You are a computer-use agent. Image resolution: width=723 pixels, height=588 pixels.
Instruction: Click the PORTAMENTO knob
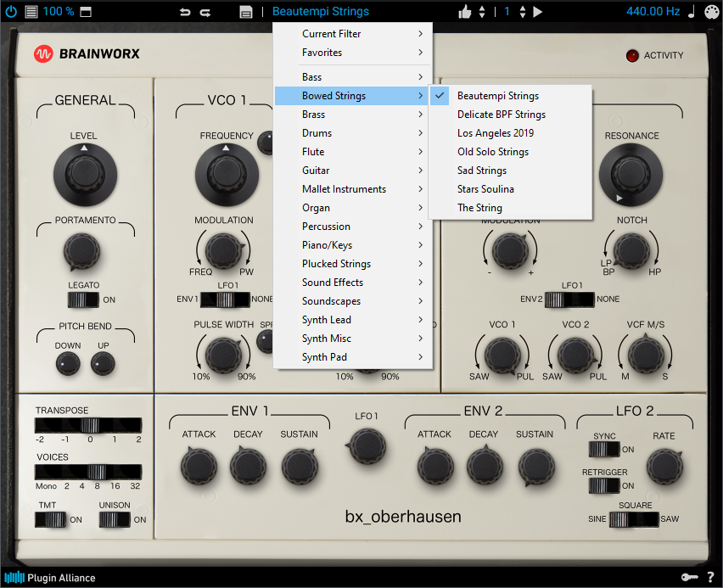pyautogui.click(x=81, y=252)
